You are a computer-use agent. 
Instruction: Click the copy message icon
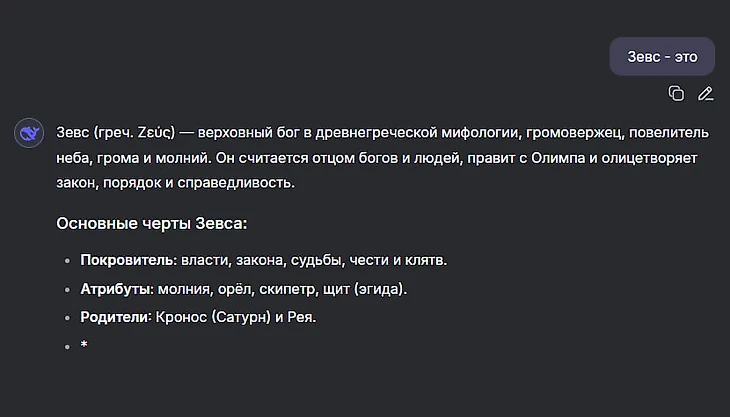point(676,94)
